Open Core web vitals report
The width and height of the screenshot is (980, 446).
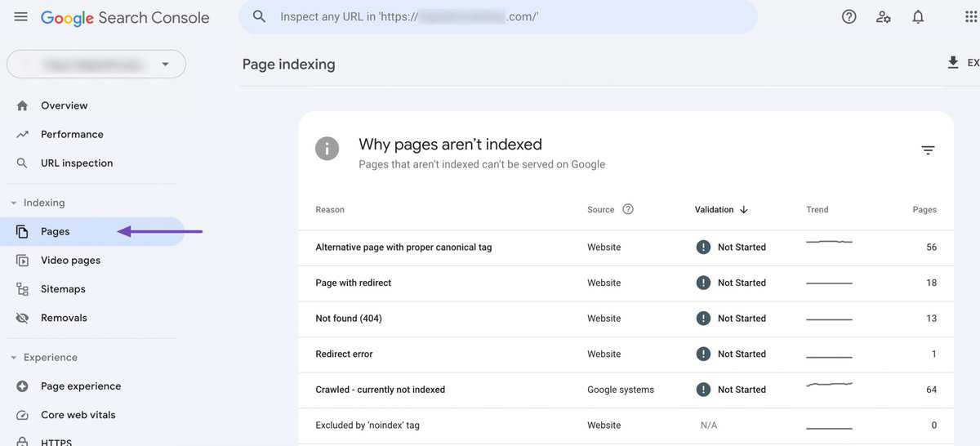(x=78, y=415)
